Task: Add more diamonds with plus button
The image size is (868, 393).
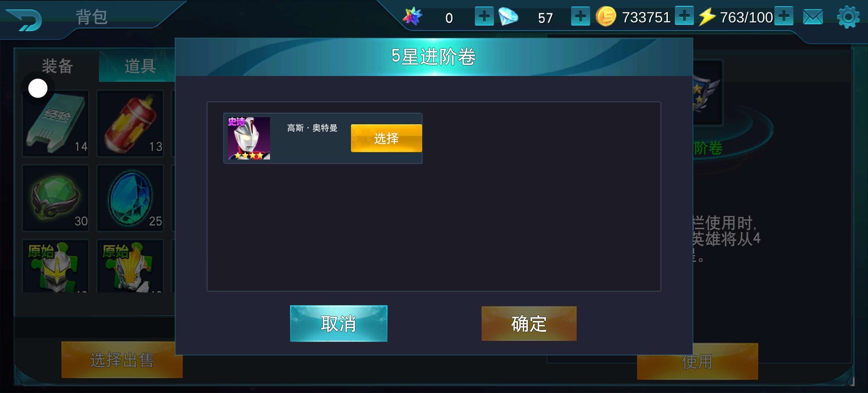Action: pos(580,16)
